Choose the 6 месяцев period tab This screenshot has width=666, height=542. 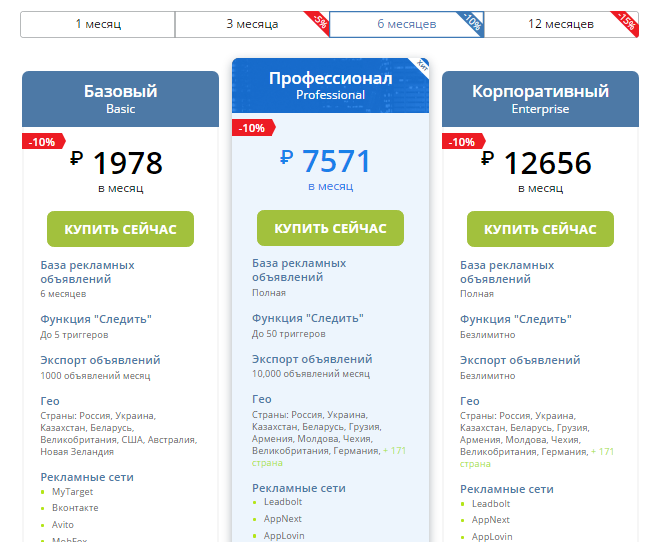pyautogui.click(x=406, y=24)
